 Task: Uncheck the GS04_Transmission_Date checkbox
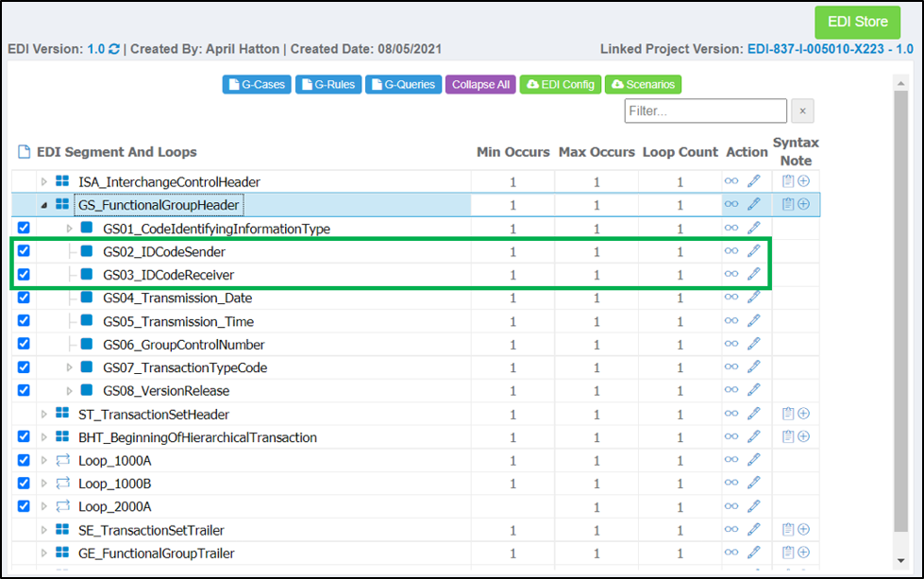click(x=22, y=297)
